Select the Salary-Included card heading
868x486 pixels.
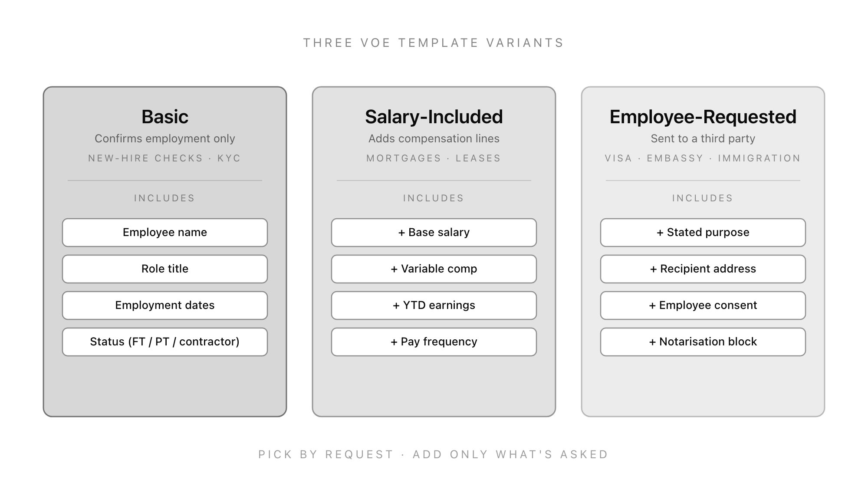tap(434, 117)
